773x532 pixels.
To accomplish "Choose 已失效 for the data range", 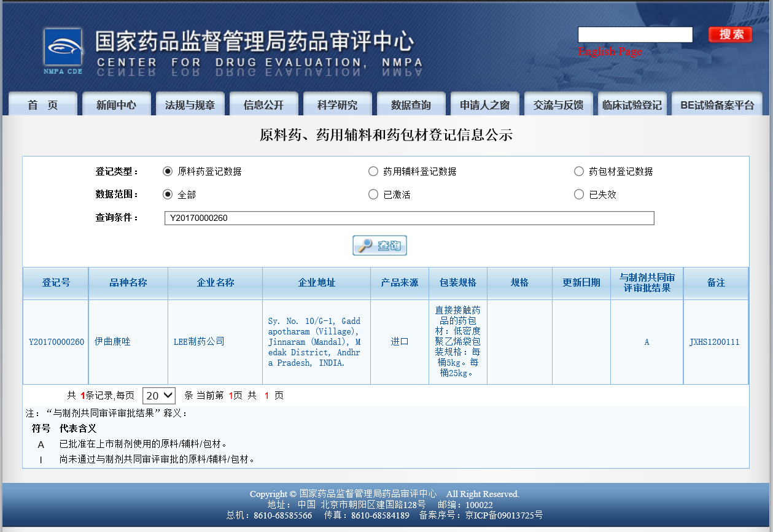I will [x=579, y=194].
